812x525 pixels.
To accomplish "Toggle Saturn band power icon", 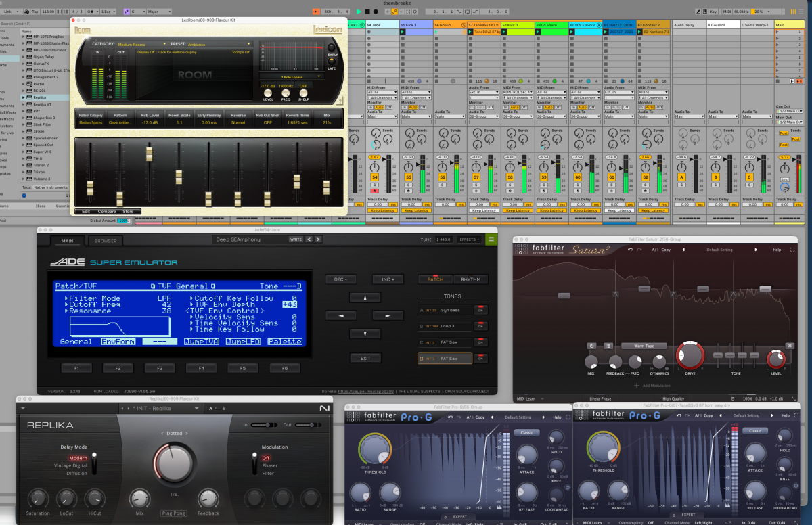I will (x=591, y=346).
